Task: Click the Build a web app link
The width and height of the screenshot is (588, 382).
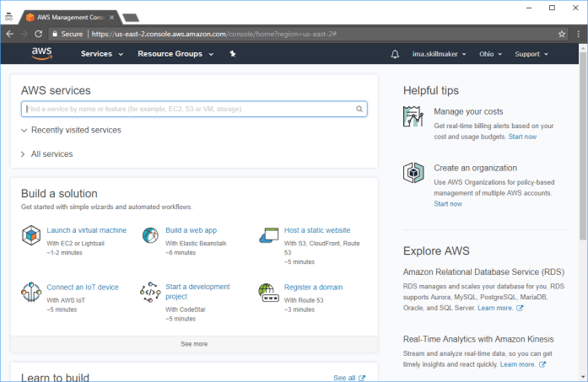Action: [x=192, y=230]
